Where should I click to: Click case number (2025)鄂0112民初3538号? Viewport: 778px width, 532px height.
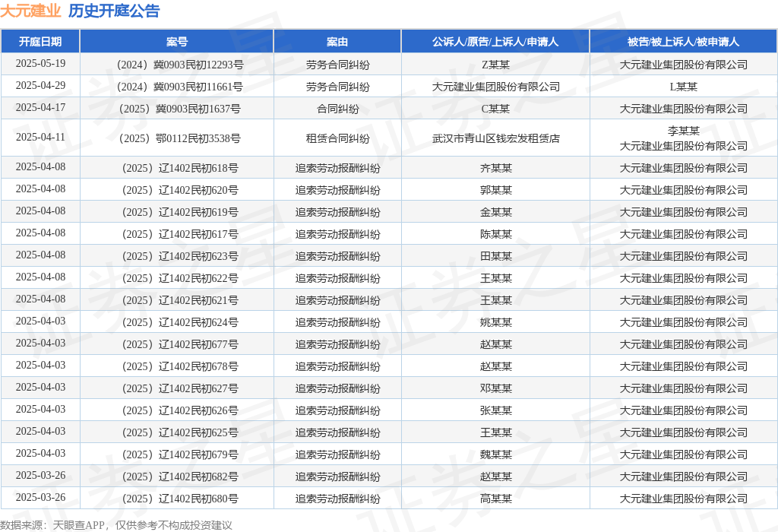click(x=180, y=138)
